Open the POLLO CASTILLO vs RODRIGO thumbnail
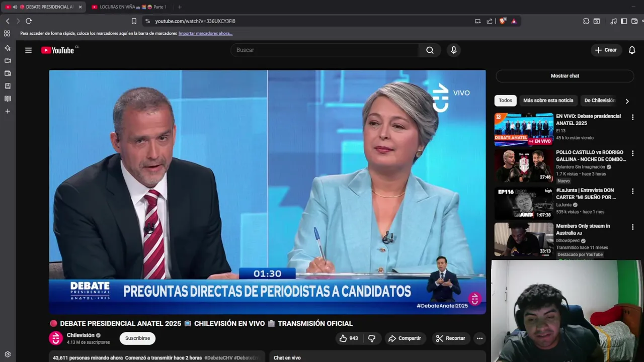The width and height of the screenshot is (644, 362). coord(524,165)
